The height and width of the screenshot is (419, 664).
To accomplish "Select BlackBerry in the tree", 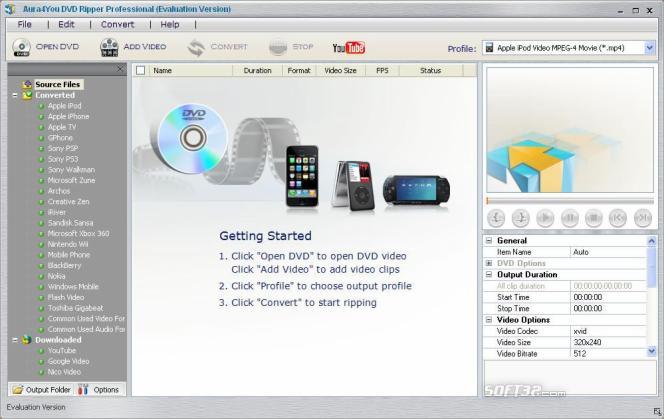I will [64, 266].
